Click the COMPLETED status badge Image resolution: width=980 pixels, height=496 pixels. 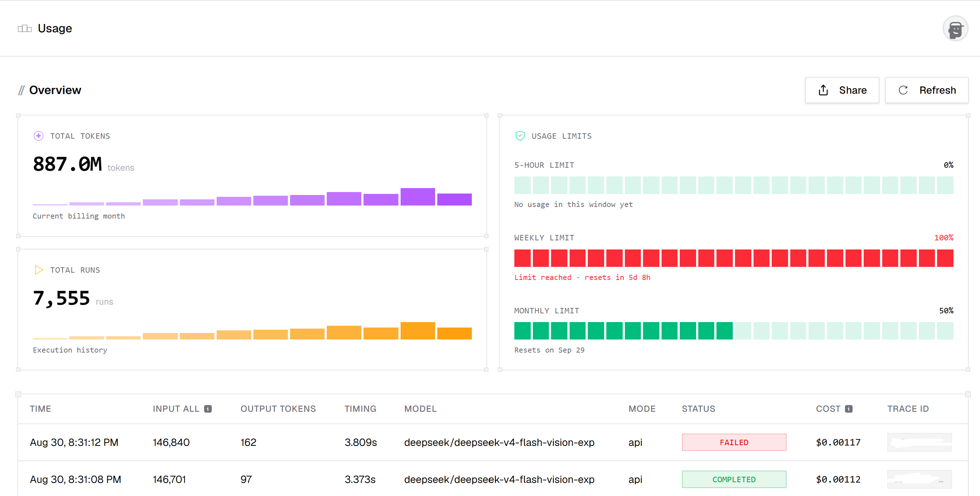734,479
